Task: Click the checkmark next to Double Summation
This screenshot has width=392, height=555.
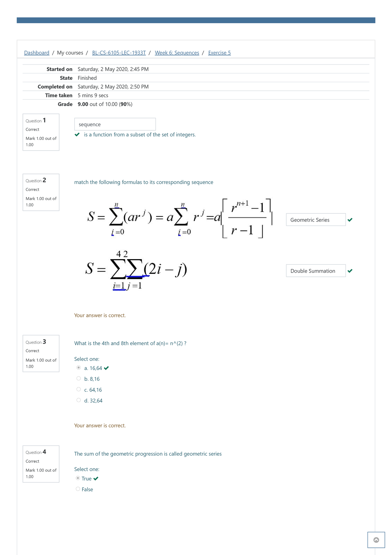Action: coord(351,271)
